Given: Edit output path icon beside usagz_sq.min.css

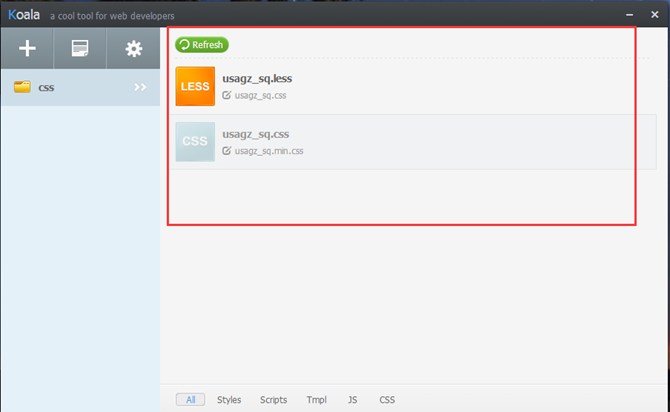Looking at the screenshot, I should (x=226, y=151).
